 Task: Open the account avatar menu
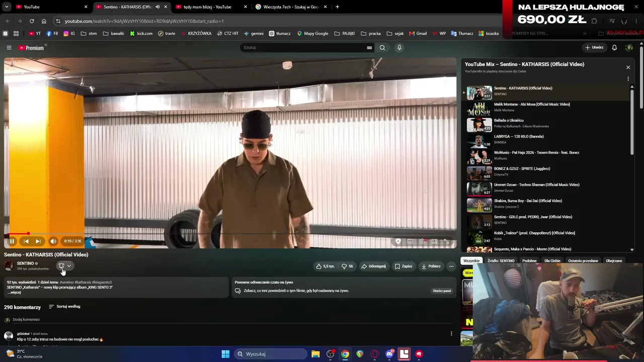click(x=629, y=48)
